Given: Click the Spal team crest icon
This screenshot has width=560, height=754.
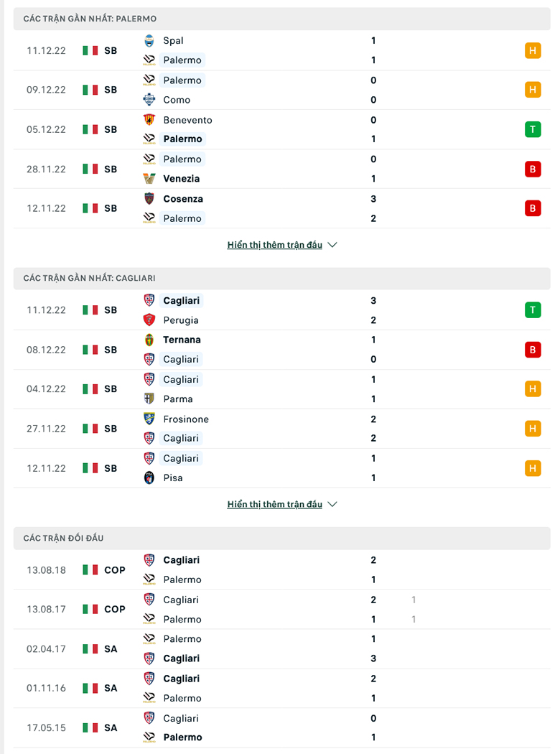Looking at the screenshot, I should (149, 41).
